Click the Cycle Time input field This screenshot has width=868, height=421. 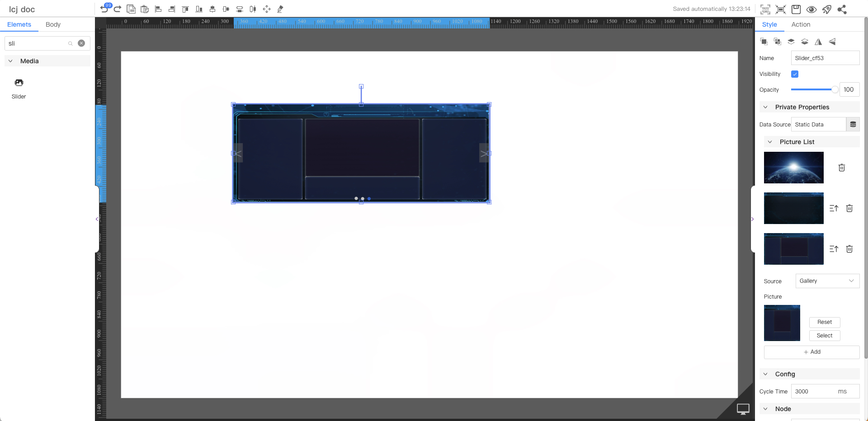coord(826,391)
